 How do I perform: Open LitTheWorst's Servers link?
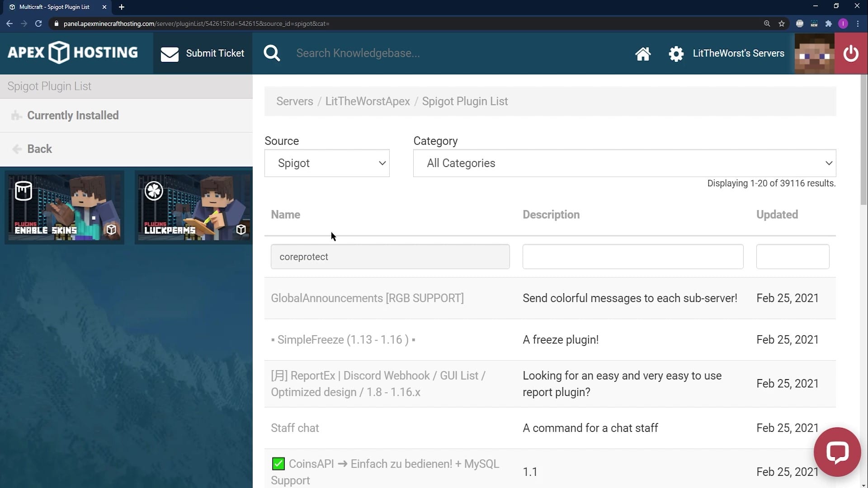(x=738, y=53)
